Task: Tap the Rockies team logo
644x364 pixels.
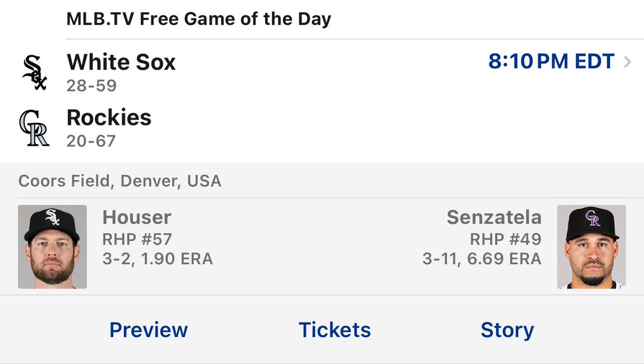Action: [x=34, y=128]
